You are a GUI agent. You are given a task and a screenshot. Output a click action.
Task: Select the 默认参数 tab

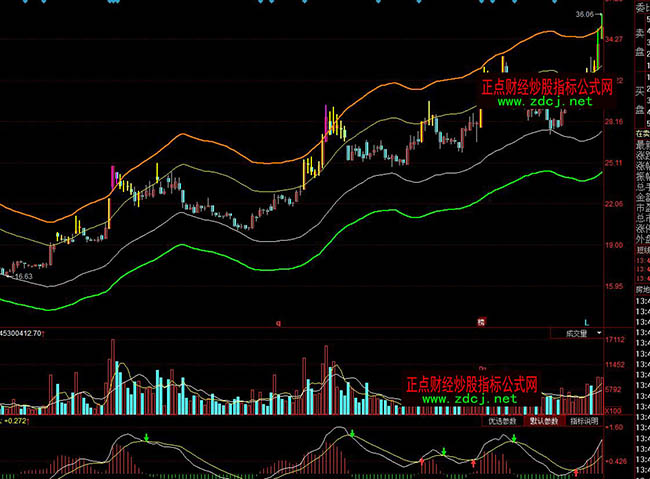pyautogui.click(x=544, y=421)
